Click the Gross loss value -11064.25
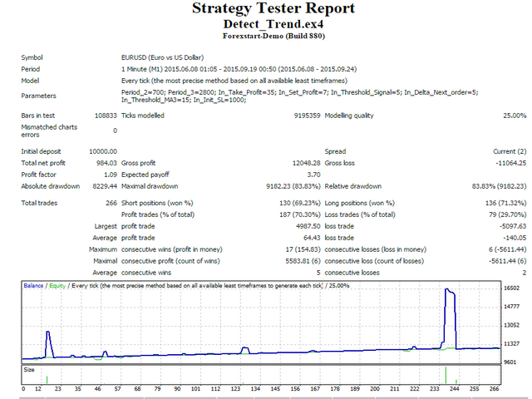This screenshot has height=399, width=532. pos(511,163)
